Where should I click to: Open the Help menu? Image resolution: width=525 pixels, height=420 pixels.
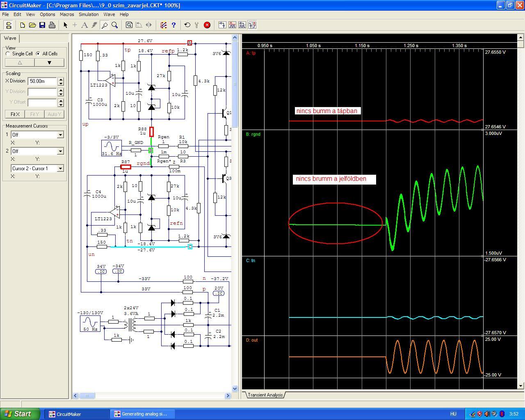click(x=124, y=14)
